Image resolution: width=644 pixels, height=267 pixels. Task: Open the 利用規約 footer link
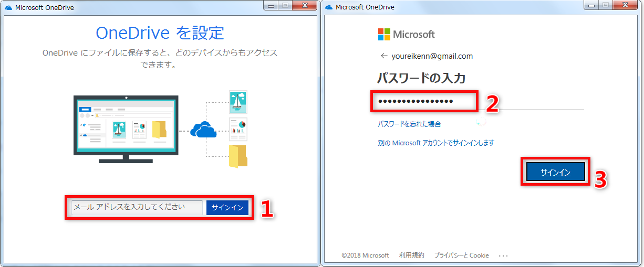click(411, 255)
